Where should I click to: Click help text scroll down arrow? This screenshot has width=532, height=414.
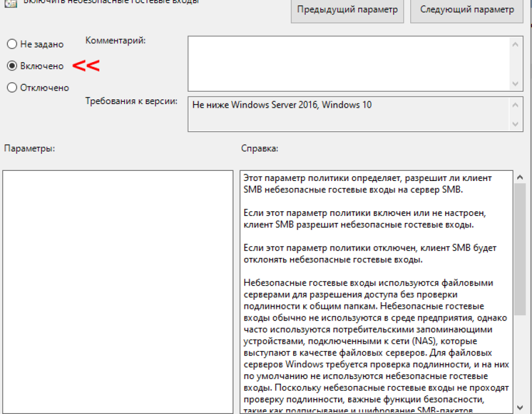tap(520, 407)
